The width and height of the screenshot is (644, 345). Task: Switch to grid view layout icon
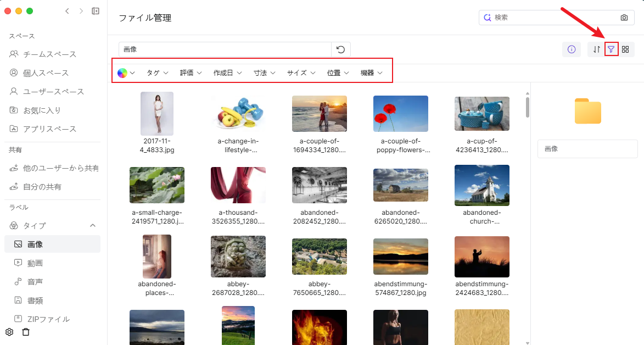coord(625,49)
